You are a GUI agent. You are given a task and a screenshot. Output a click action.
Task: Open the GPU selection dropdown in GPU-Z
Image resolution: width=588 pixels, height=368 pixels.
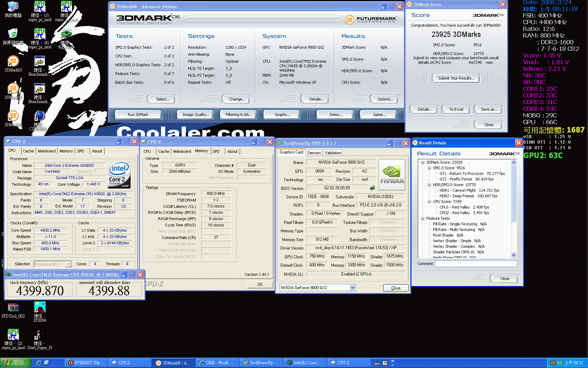(x=352, y=287)
